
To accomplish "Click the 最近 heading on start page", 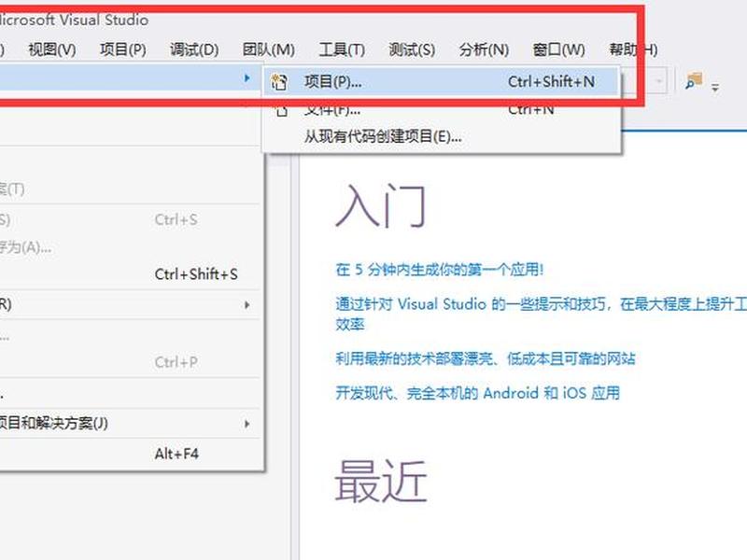I will point(381,481).
